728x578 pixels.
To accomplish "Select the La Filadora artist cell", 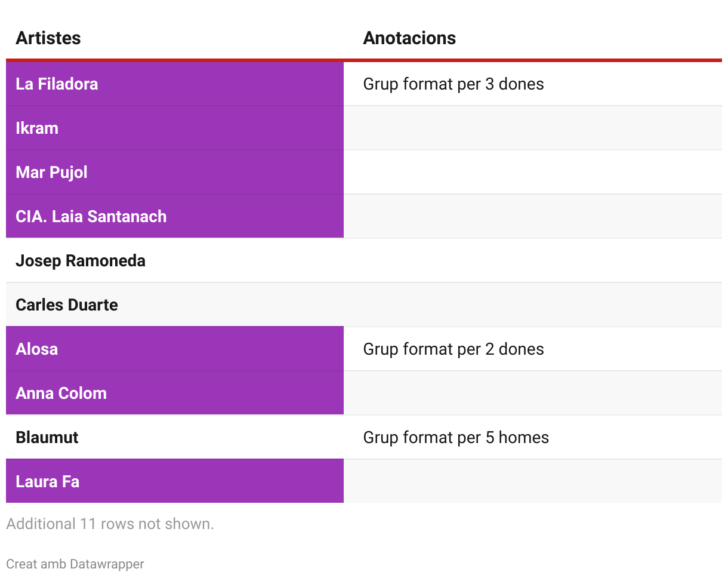I will [x=57, y=84].
